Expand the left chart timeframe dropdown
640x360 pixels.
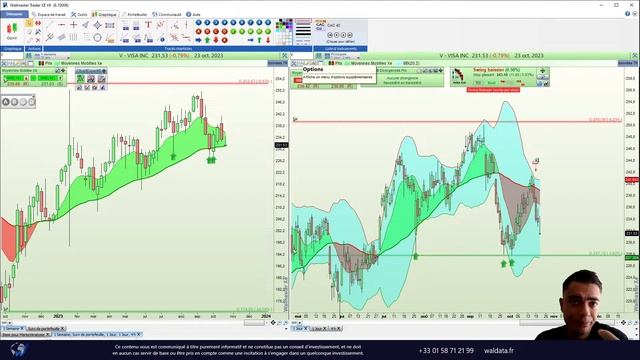point(68,57)
